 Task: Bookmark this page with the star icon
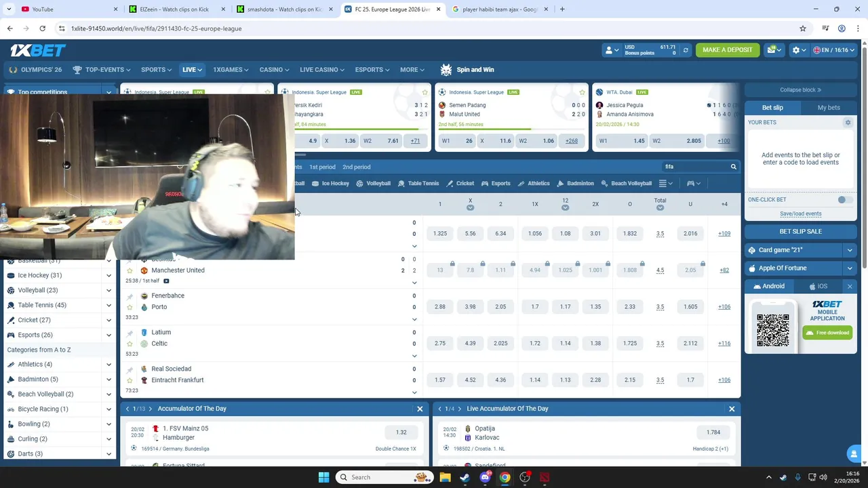(x=803, y=28)
